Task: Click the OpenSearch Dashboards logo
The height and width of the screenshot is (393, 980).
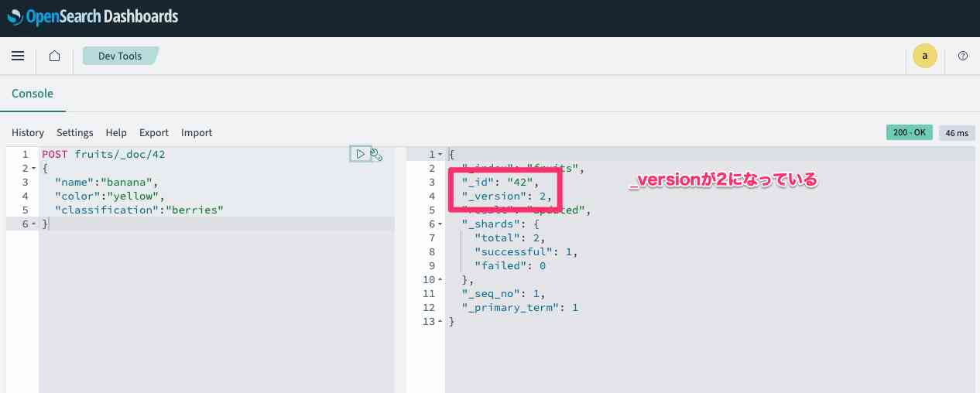Action: pos(92,16)
